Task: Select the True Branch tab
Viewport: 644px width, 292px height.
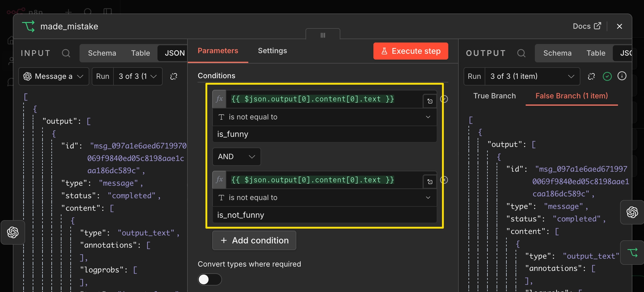Action: 494,96
